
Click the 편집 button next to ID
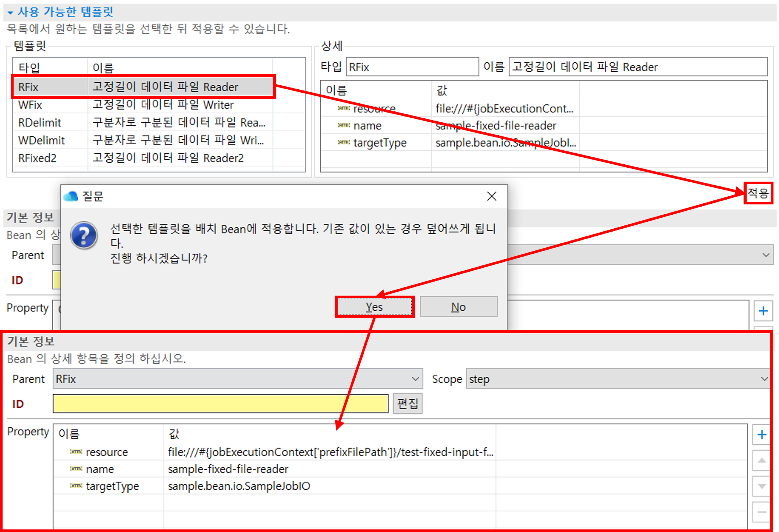click(x=408, y=404)
